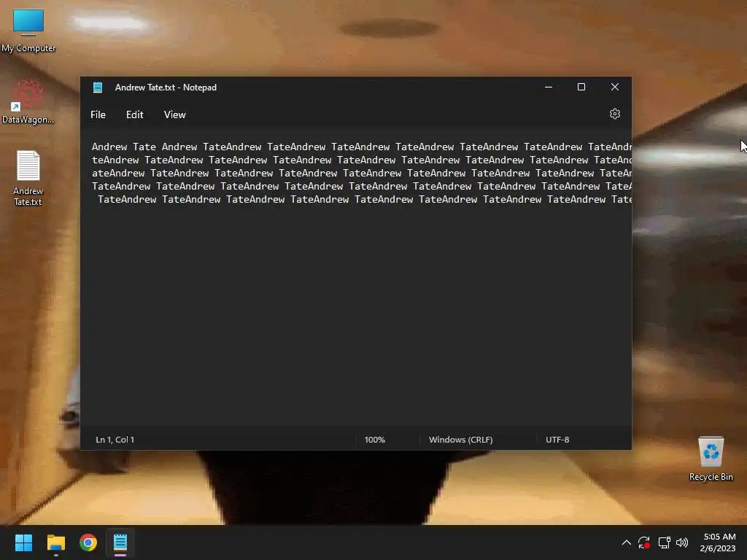Click the 100% zoom status entry
This screenshot has height=560, width=747.
click(x=374, y=440)
